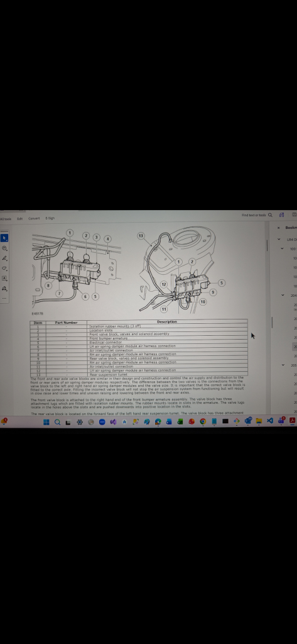Image resolution: width=297 pixels, height=644 pixels.
Task: Collapse the 204 bookmark section
Action: 282,296
